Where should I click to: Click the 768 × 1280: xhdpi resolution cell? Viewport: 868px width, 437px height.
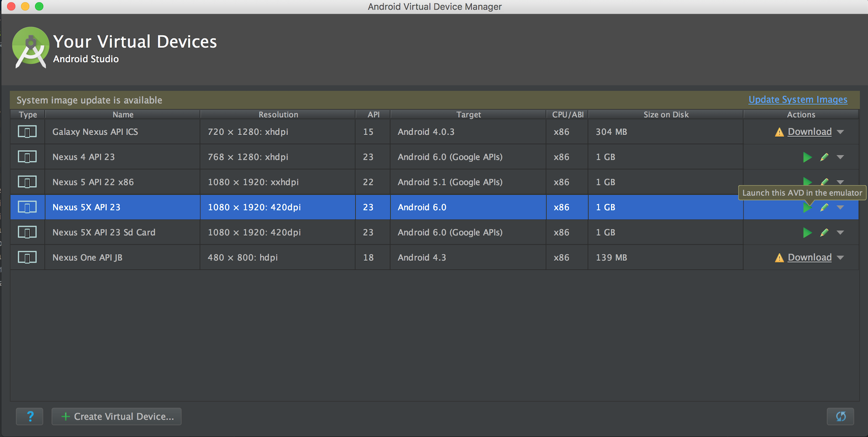(x=278, y=157)
